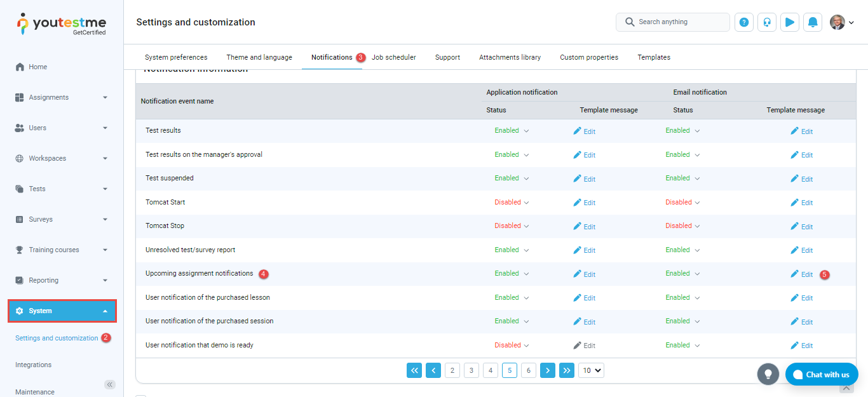Open the support headset icon

click(x=767, y=22)
